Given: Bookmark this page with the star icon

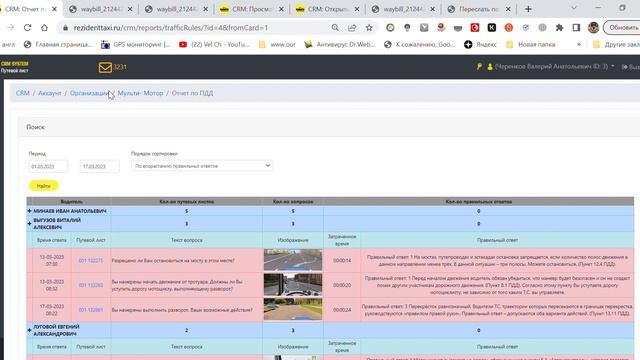Looking at the screenshot, I should click(x=369, y=28).
